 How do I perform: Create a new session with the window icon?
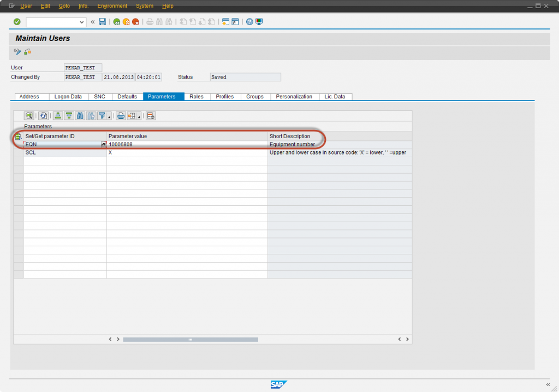225,22
